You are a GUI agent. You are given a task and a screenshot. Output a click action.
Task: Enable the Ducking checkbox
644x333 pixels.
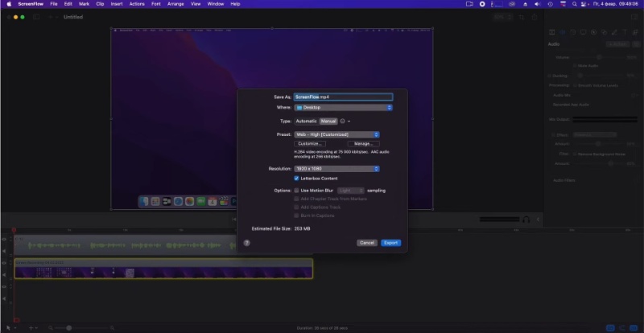(x=550, y=76)
